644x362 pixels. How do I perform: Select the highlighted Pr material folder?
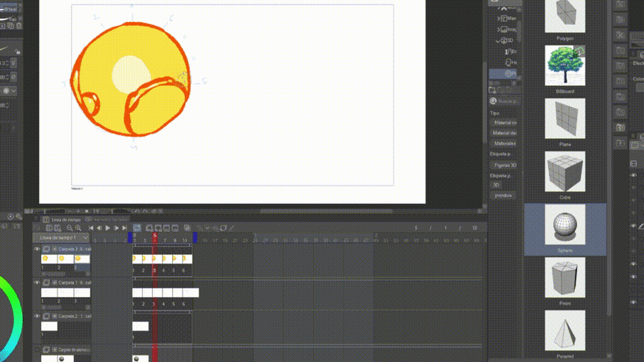click(503, 74)
